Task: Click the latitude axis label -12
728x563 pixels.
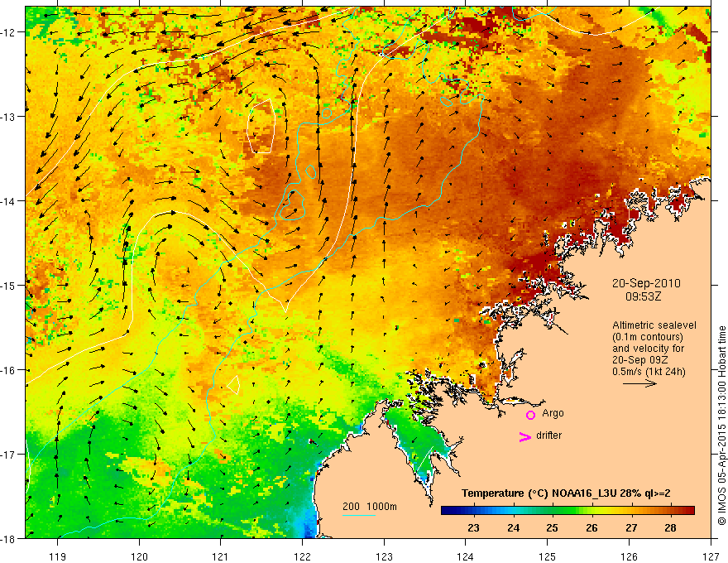Action: tap(9, 32)
